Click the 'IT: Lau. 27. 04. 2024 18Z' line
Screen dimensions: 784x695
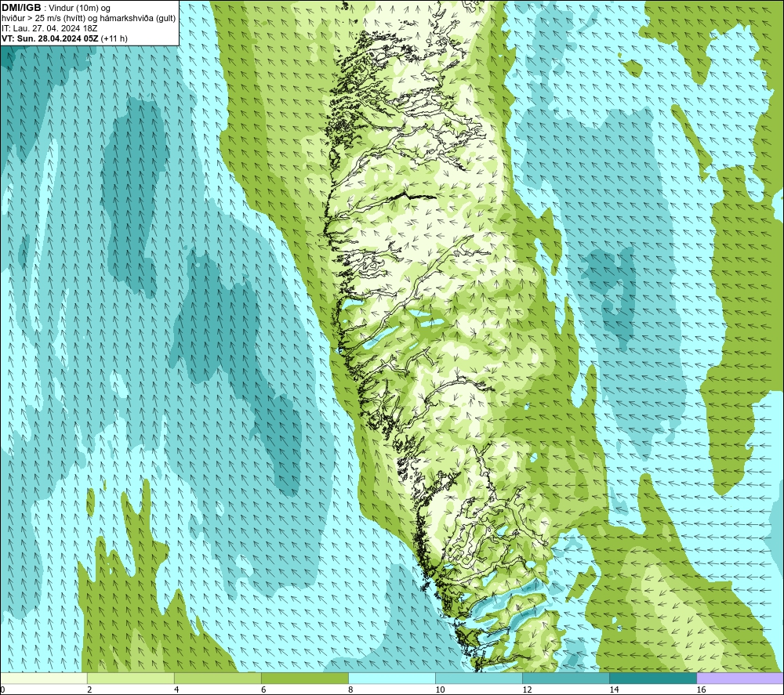(x=49, y=28)
